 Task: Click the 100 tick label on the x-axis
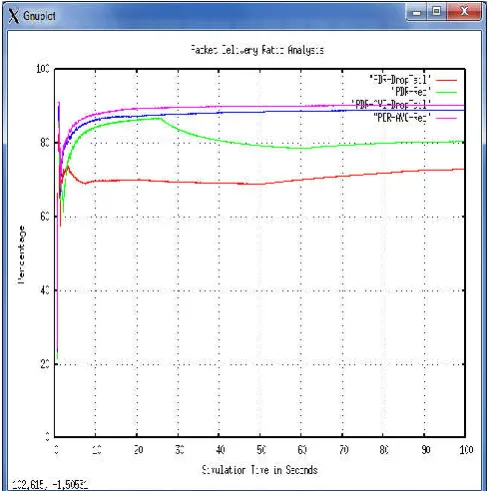click(466, 450)
